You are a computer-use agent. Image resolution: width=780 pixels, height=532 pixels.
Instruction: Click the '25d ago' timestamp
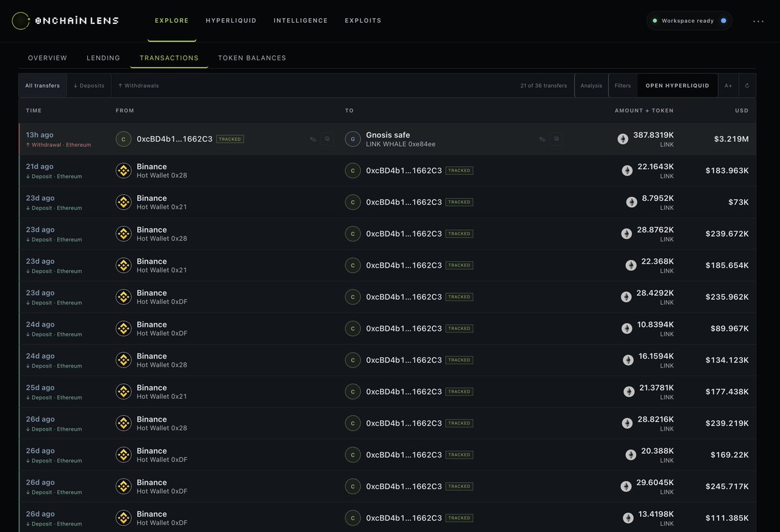coord(40,388)
